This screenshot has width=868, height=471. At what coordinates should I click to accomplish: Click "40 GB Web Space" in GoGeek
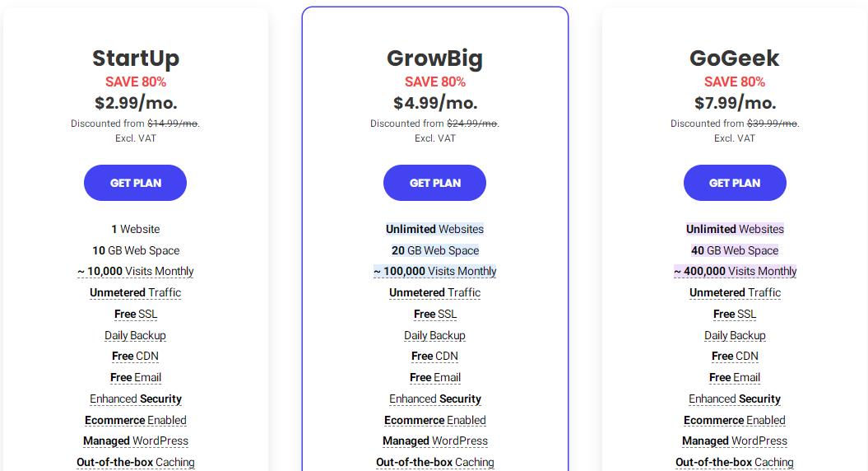735,250
